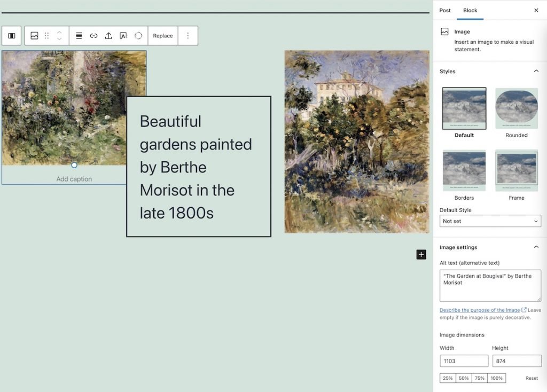Switch to the Post tab
547x392 pixels.
click(445, 11)
